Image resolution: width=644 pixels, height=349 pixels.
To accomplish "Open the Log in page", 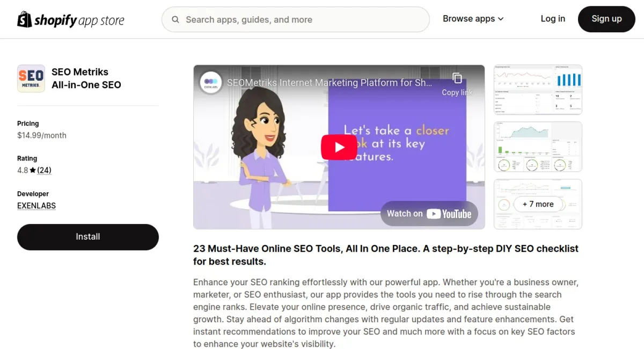I will 553,19.
